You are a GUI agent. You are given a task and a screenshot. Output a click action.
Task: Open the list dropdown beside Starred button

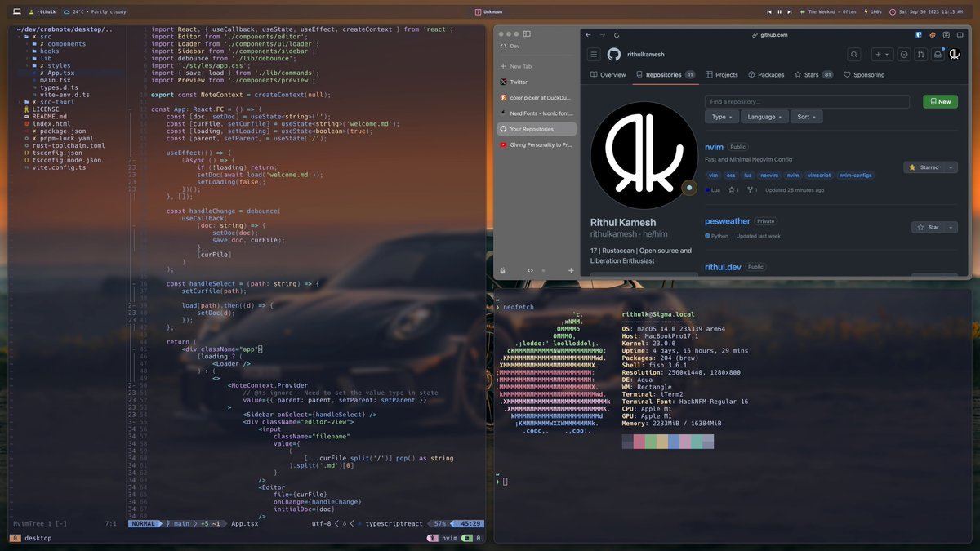click(951, 167)
